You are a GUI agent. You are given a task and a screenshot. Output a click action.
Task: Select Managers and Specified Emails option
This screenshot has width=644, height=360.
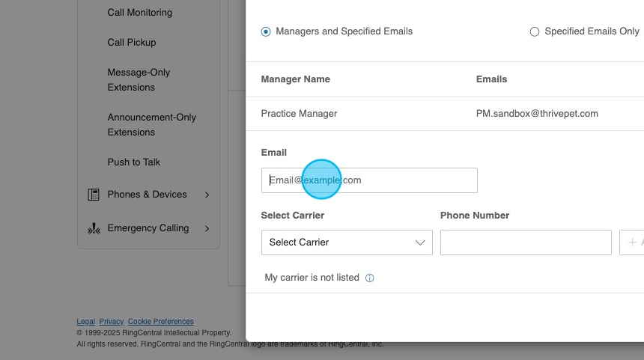pos(266,31)
